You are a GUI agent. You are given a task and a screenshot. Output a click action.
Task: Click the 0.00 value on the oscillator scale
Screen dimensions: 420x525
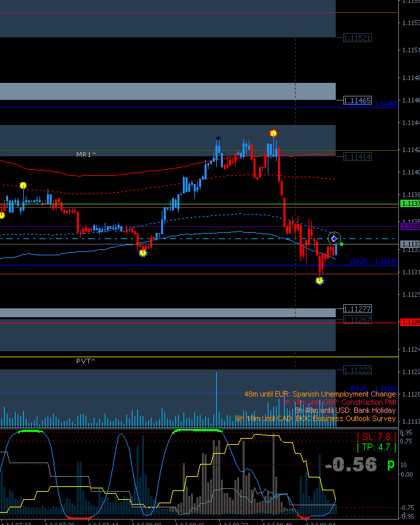coord(406,475)
